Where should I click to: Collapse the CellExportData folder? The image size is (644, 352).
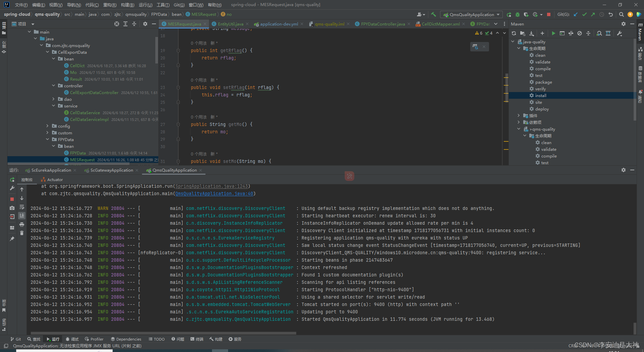click(47, 52)
